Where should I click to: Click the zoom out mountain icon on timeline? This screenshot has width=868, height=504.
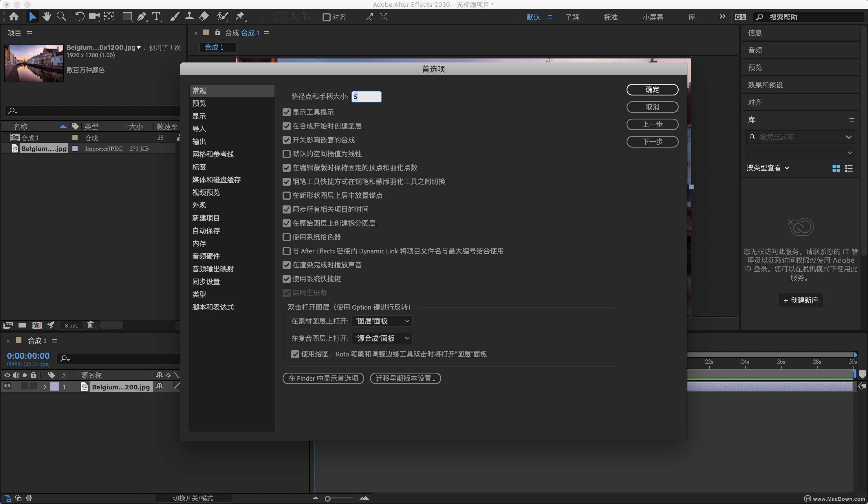[x=316, y=498]
